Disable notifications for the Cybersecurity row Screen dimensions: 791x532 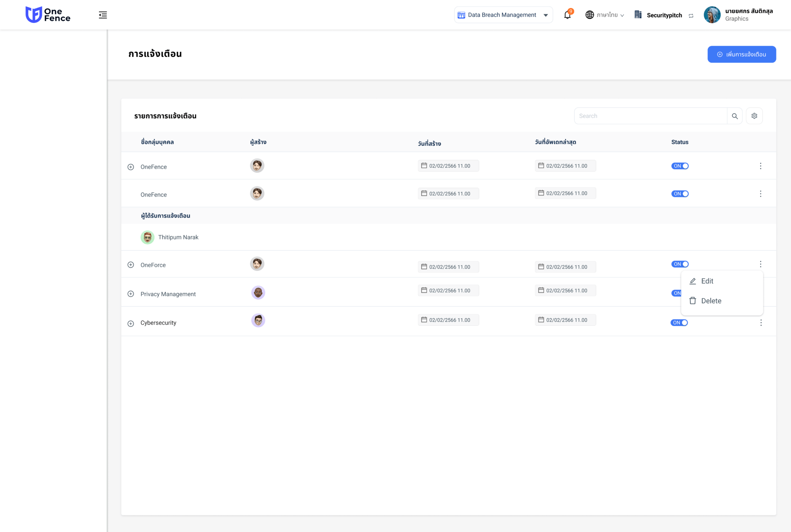coord(679,323)
